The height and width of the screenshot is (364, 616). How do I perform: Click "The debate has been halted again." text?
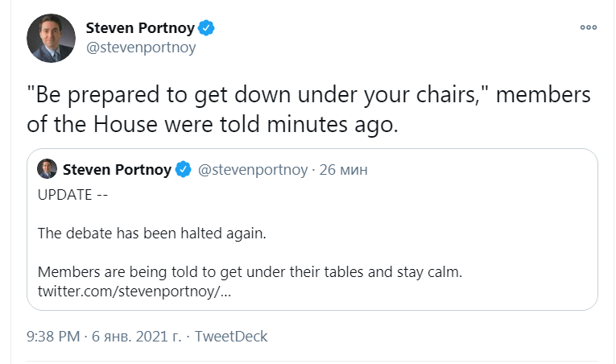(151, 234)
